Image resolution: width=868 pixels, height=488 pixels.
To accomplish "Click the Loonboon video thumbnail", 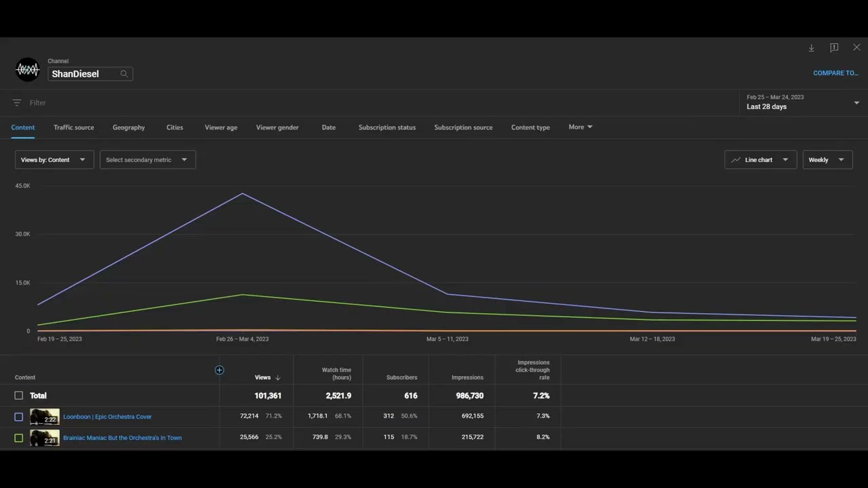I will (x=45, y=417).
